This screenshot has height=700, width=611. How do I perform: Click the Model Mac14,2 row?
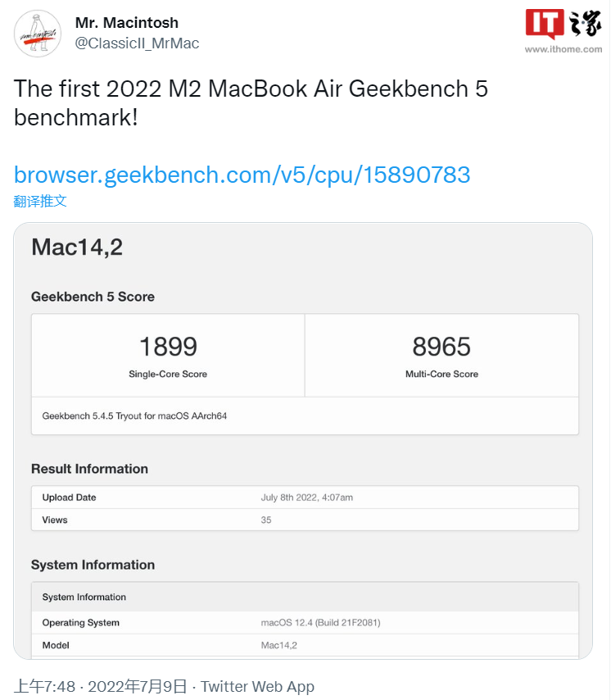(305, 645)
